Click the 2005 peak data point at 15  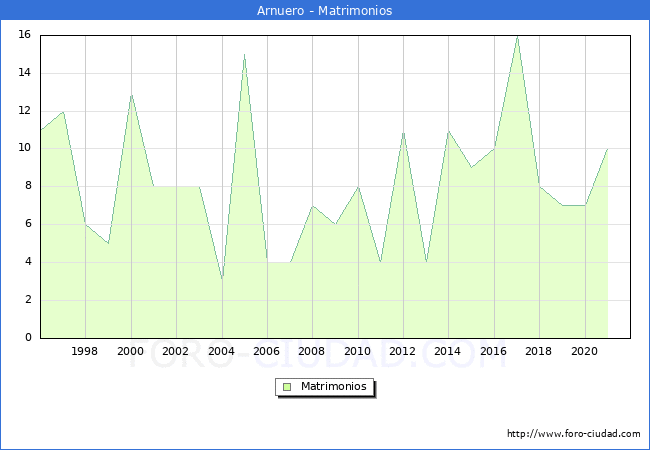[245, 55]
